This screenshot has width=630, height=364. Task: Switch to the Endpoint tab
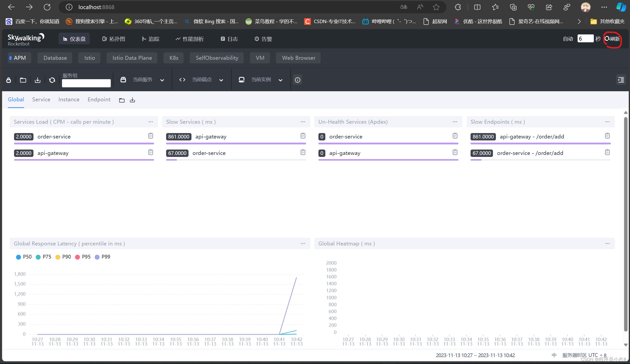(99, 99)
